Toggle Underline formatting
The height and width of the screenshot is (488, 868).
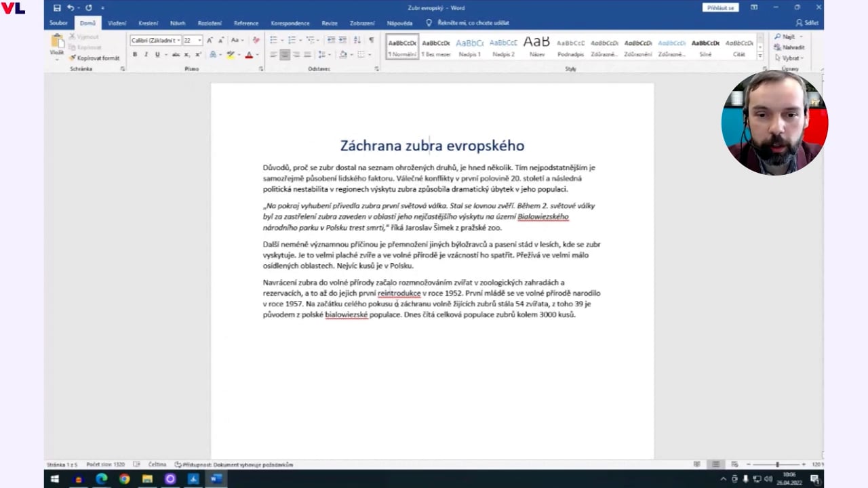(157, 54)
